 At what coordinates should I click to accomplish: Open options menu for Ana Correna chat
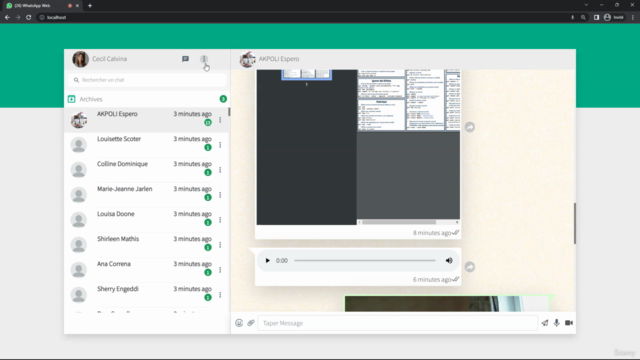[x=220, y=269]
